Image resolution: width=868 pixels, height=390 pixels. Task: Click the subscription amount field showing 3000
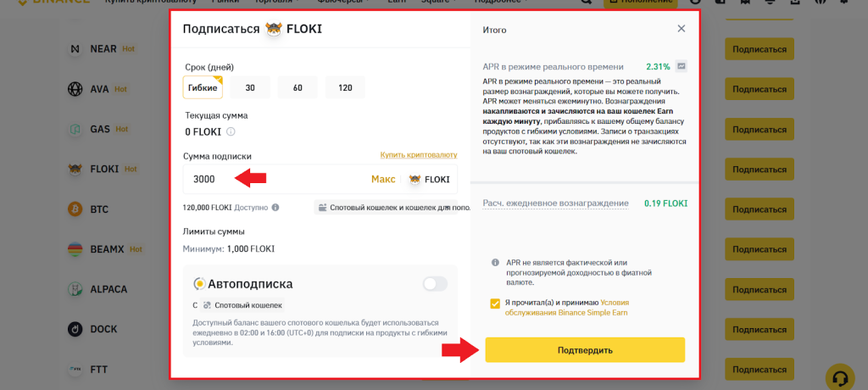pyautogui.click(x=271, y=179)
